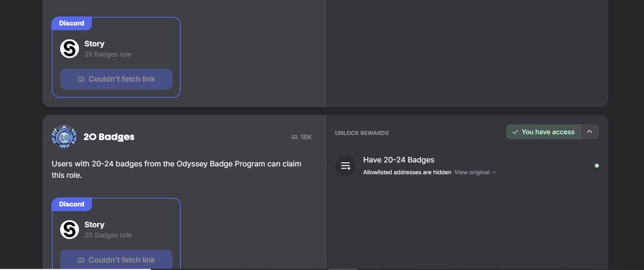Click Allowlisted addresses are hidden text

pyautogui.click(x=407, y=172)
